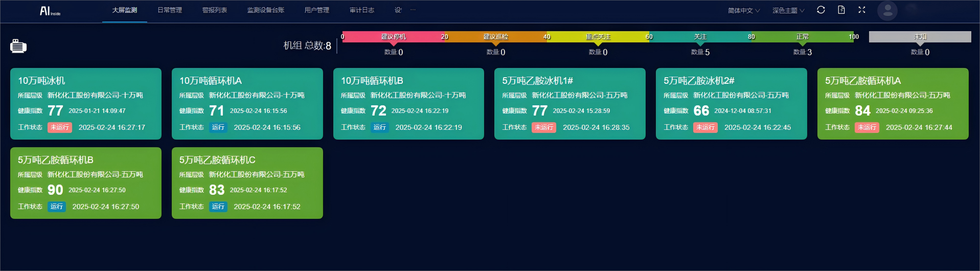The width and height of the screenshot is (980, 271).
Task: Open the 审计日志 tab
Action: click(x=362, y=10)
